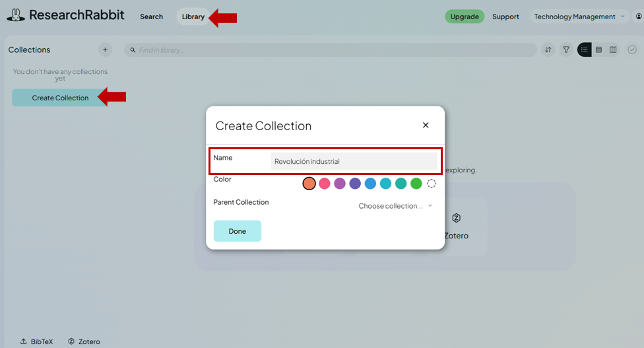Click the select-all checkmark circle icon

[x=632, y=50]
